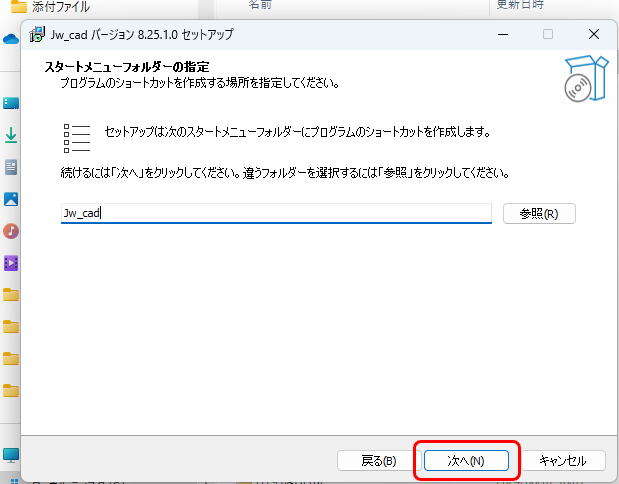619x484 pixels.
Task: Select the This PC monitor icon
Action: 11,455
